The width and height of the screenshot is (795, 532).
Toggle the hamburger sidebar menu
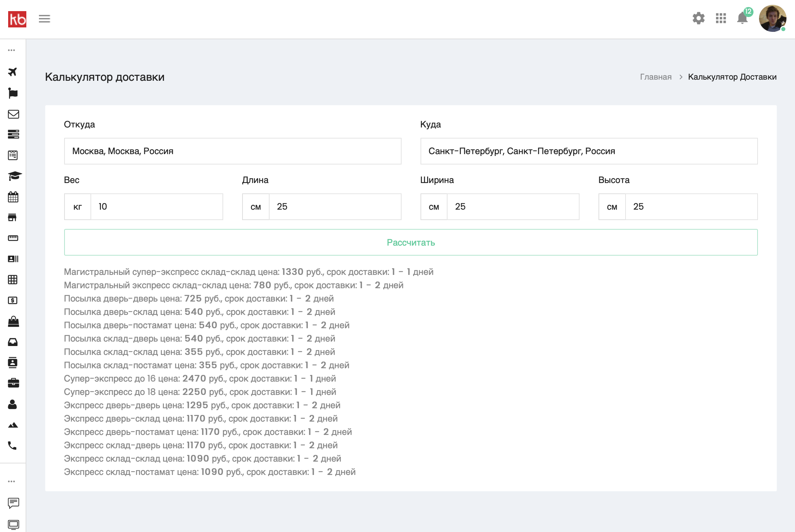44,19
